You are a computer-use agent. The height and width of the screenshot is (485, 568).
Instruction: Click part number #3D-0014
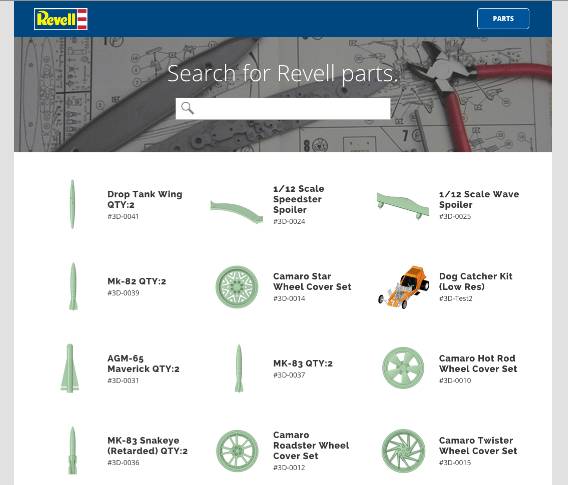pos(289,298)
